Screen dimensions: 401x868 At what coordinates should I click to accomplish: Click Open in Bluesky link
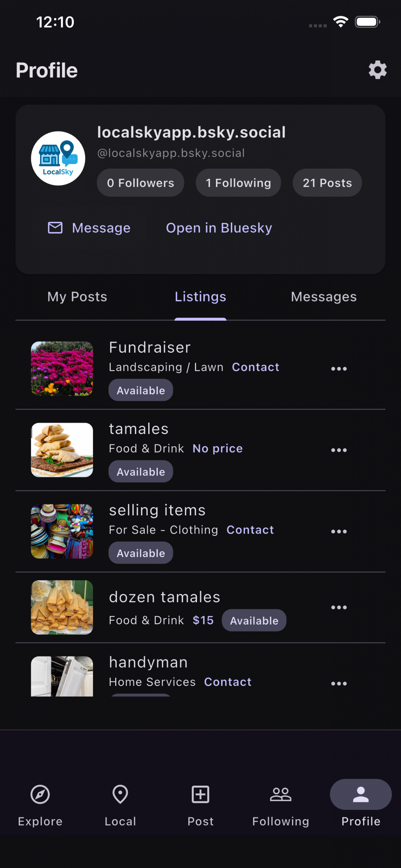(219, 228)
